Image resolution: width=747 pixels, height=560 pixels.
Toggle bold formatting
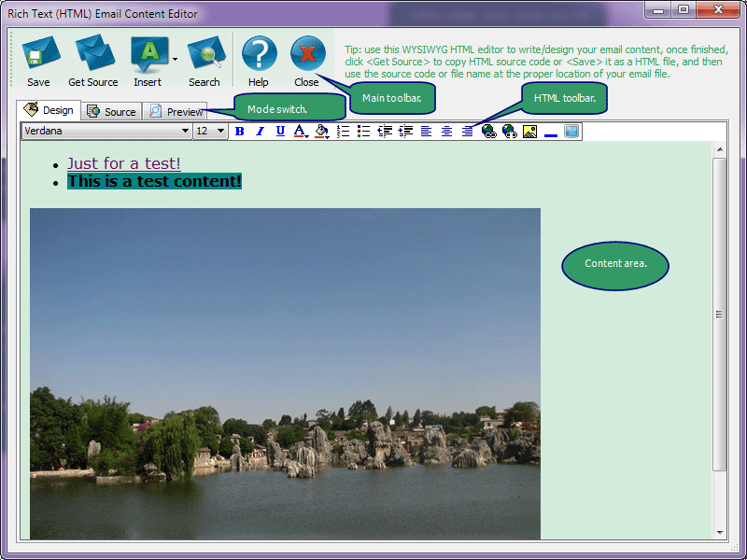click(240, 132)
